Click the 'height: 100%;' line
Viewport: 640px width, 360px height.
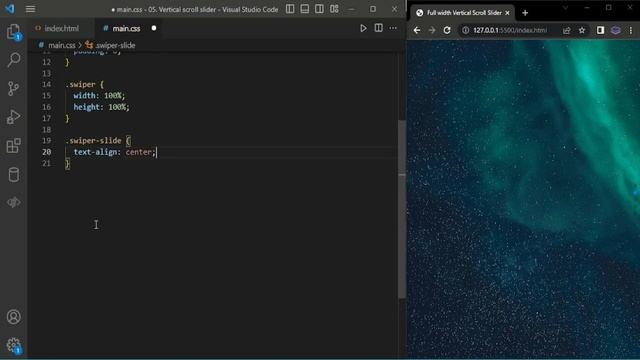coord(101,107)
